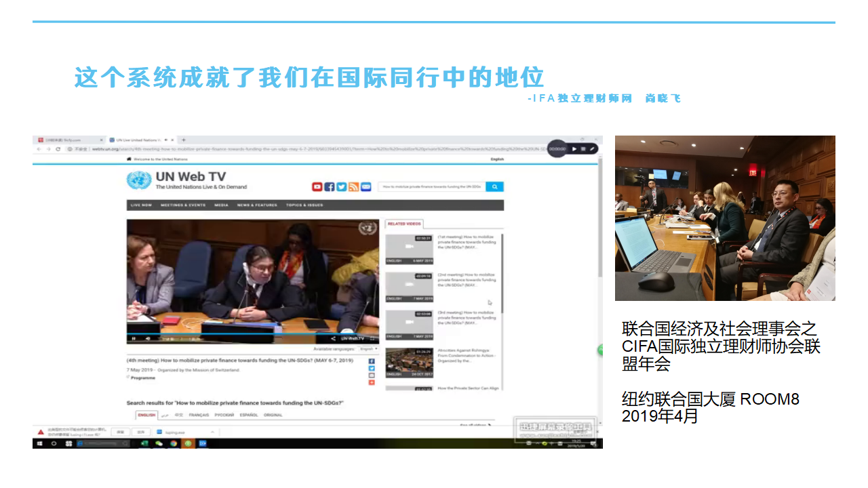Click the share icon in the video player bar

coord(333,338)
